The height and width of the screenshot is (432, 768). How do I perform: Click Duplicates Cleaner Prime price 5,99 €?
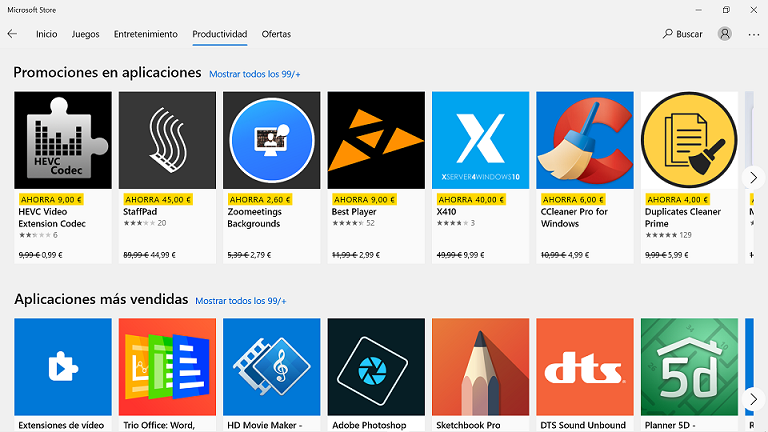point(678,255)
